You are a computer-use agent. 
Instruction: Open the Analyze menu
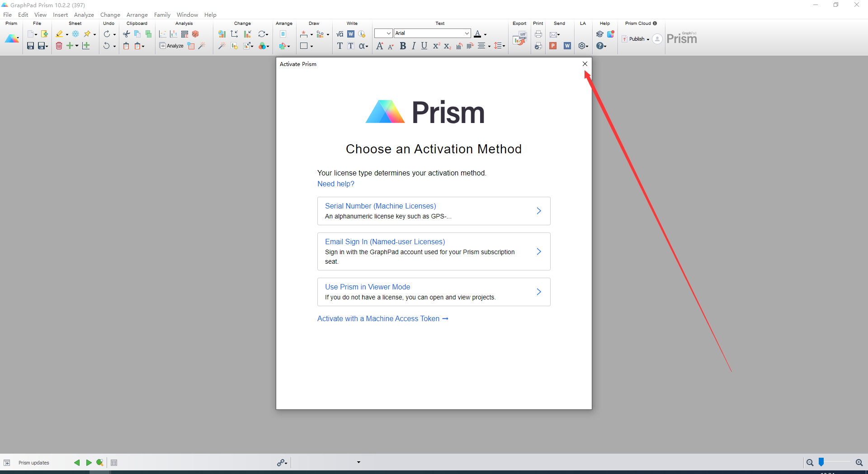tap(84, 14)
